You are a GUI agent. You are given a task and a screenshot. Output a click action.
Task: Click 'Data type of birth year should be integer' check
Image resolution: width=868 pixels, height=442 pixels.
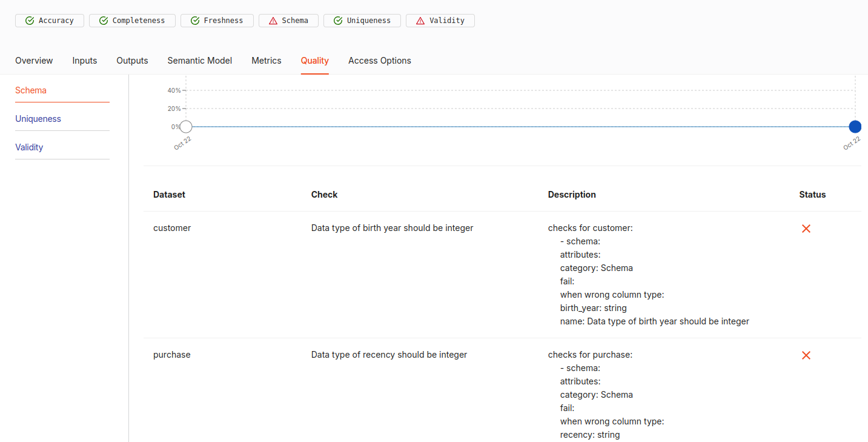click(x=392, y=228)
